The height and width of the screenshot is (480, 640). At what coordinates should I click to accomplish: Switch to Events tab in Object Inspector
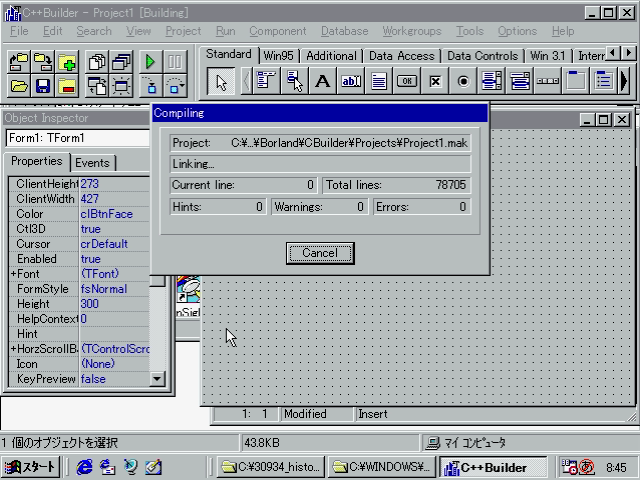pyautogui.click(x=93, y=163)
